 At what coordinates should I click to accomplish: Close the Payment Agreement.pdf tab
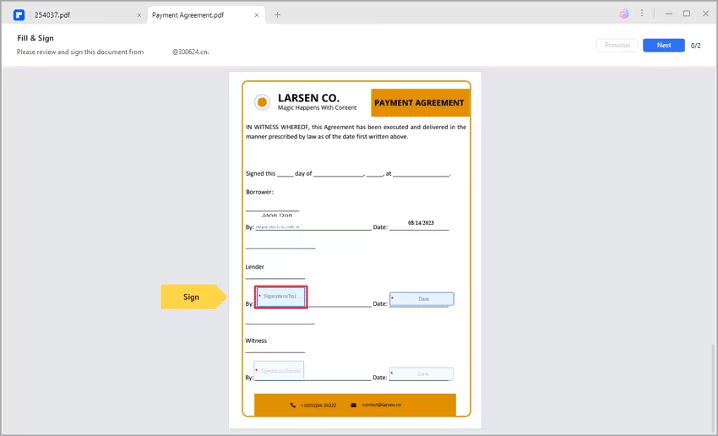tap(256, 15)
